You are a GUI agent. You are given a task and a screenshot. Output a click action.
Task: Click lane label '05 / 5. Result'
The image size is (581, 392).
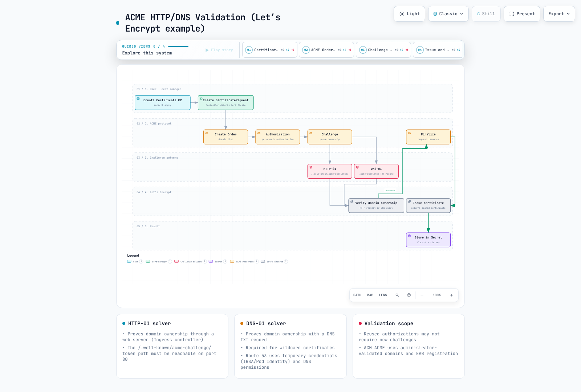coord(148,226)
